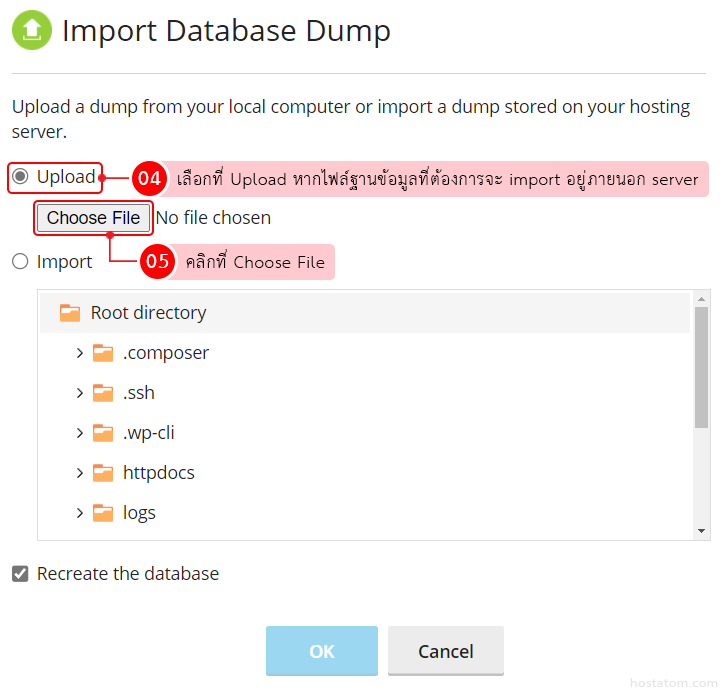Click the .composer folder icon
This screenshot has height=690, width=720.
pos(103,353)
